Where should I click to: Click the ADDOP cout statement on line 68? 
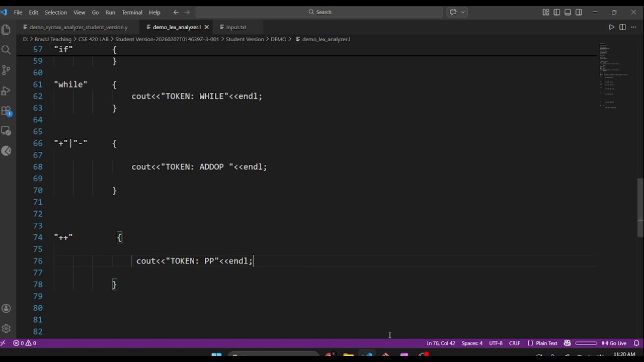[x=199, y=167]
